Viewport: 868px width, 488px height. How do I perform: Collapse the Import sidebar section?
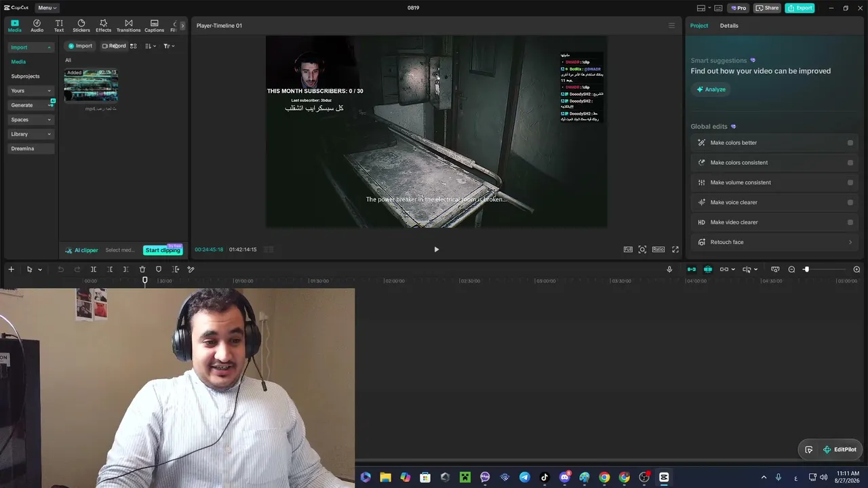pyautogui.click(x=31, y=47)
